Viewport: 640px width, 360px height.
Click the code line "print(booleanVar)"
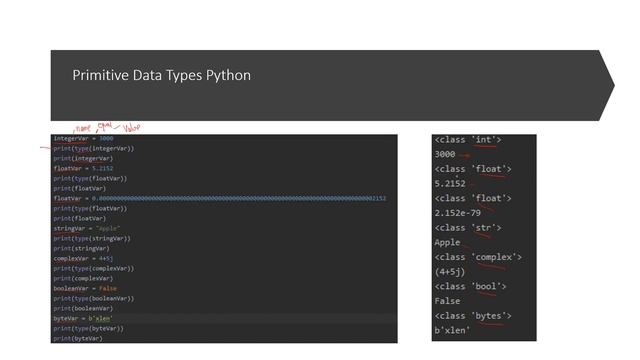click(83, 308)
